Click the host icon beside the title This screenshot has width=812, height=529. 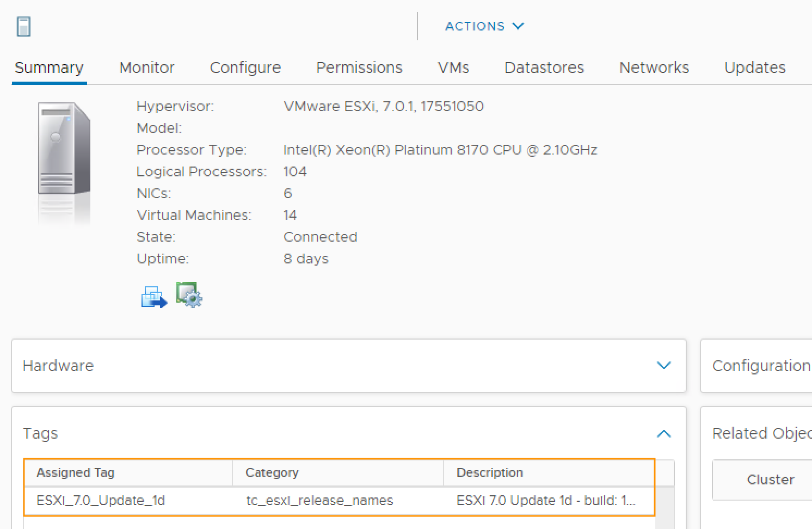click(23, 27)
